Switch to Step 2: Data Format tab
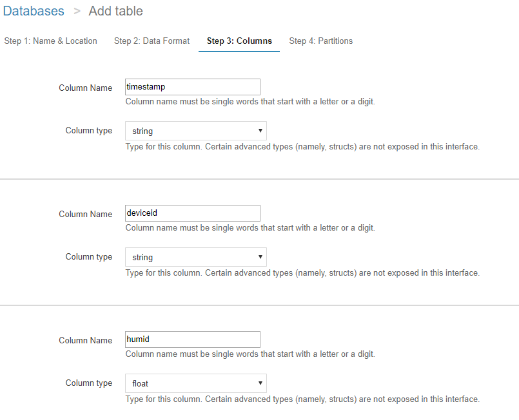Screen dimensions: 519x420 click(x=152, y=41)
